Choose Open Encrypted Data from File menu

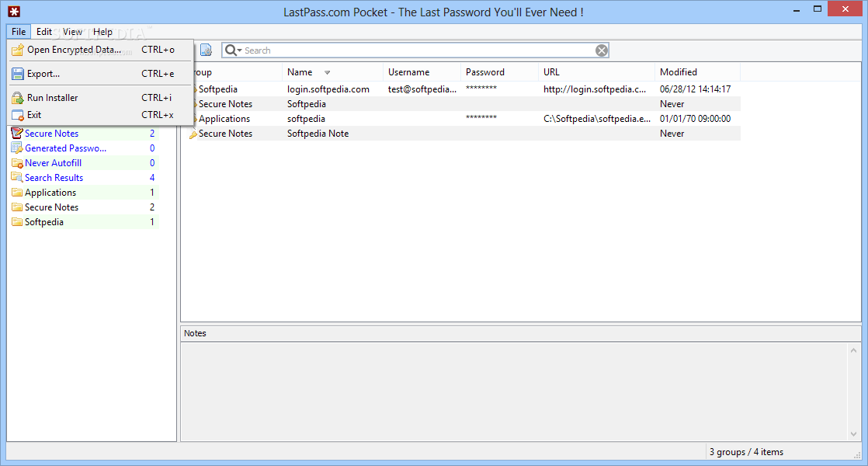[100, 50]
